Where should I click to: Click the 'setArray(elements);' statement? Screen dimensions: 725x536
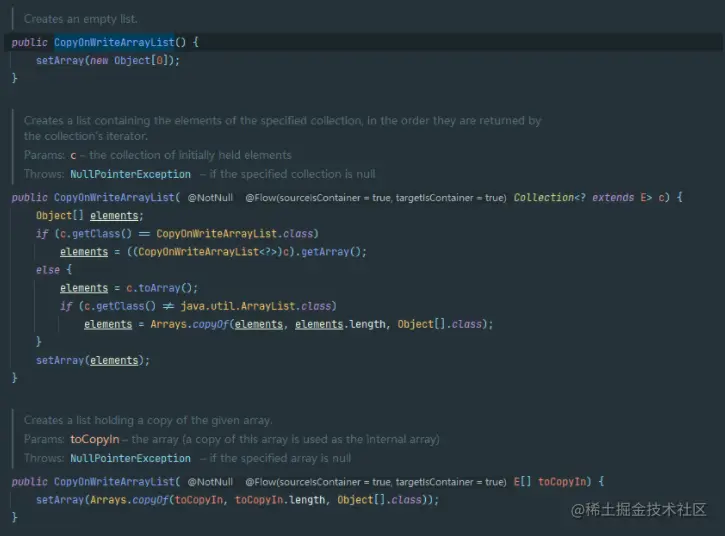click(x=93, y=360)
